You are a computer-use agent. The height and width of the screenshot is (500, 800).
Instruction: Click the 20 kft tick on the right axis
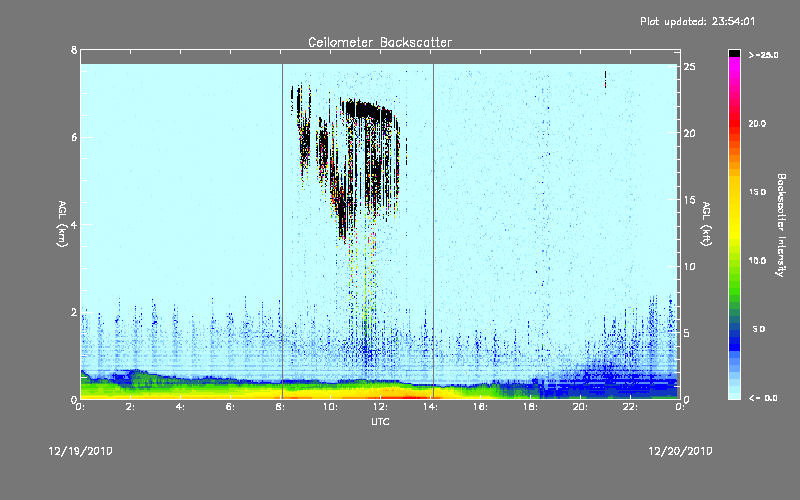pos(690,133)
